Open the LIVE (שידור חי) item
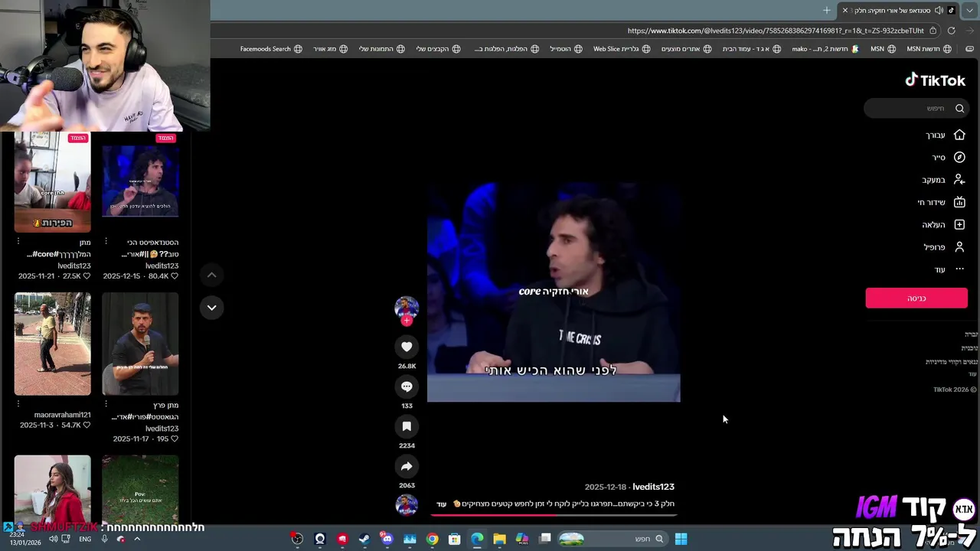The height and width of the screenshot is (551, 980). pos(942,202)
